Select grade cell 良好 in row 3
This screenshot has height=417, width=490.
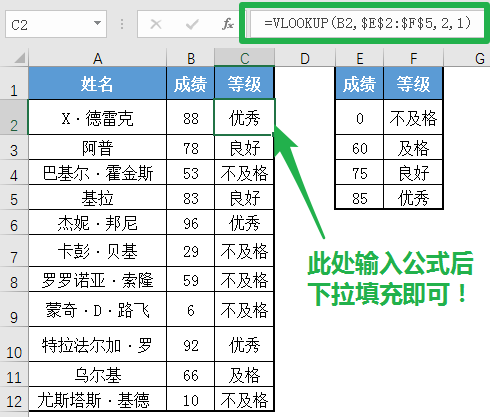[244, 147]
